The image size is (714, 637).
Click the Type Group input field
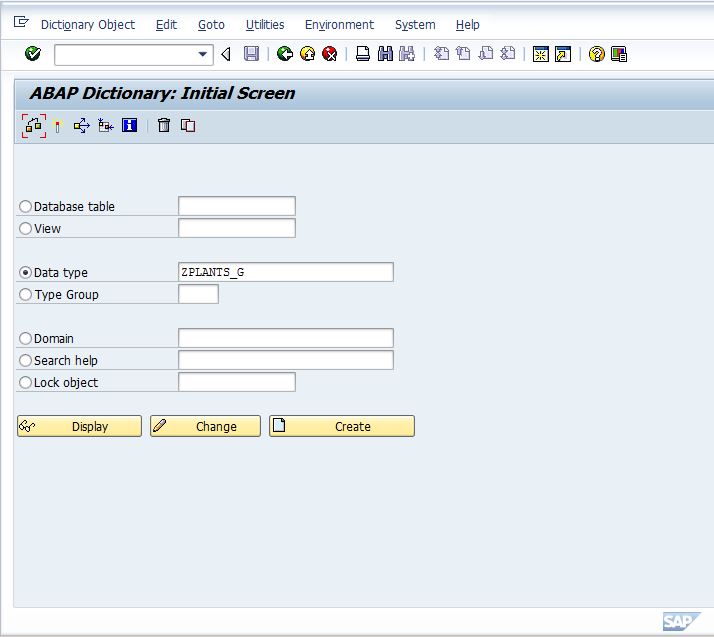[x=199, y=294]
